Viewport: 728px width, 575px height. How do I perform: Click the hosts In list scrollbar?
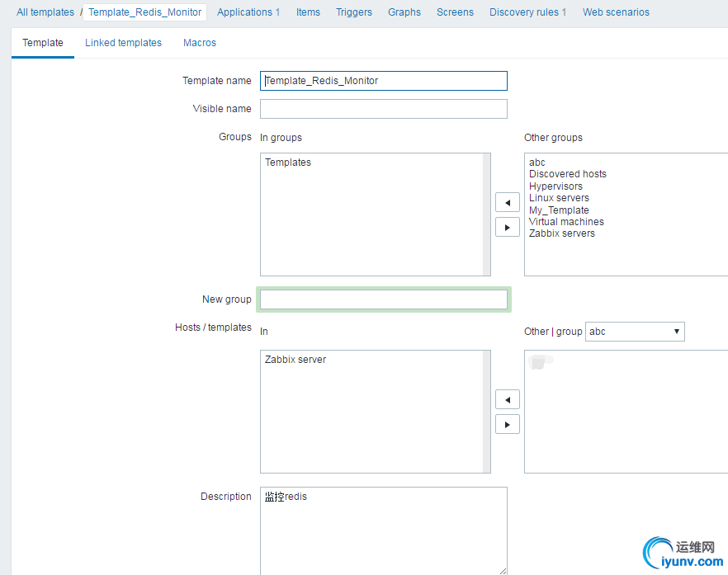(x=487, y=412)
